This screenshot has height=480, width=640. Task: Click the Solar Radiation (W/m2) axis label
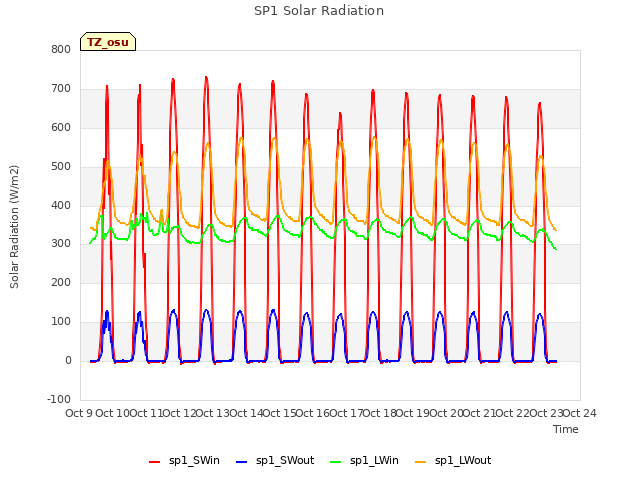pos(14,227)
